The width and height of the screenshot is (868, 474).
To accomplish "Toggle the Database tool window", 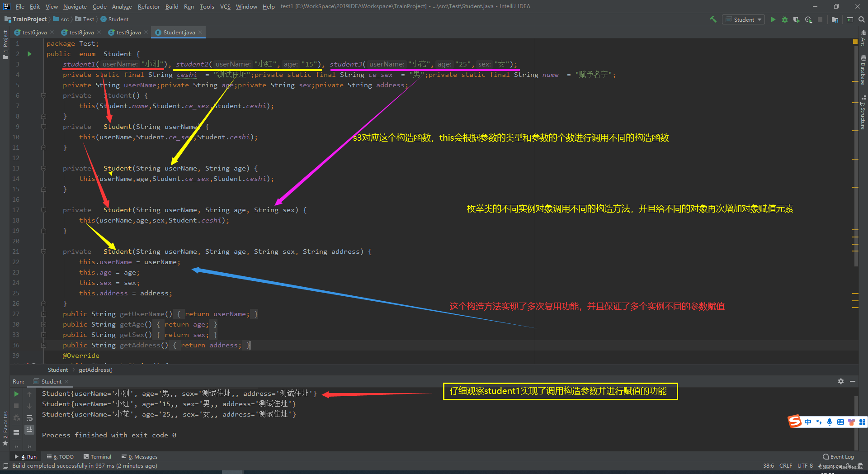I will coord(863,70).
